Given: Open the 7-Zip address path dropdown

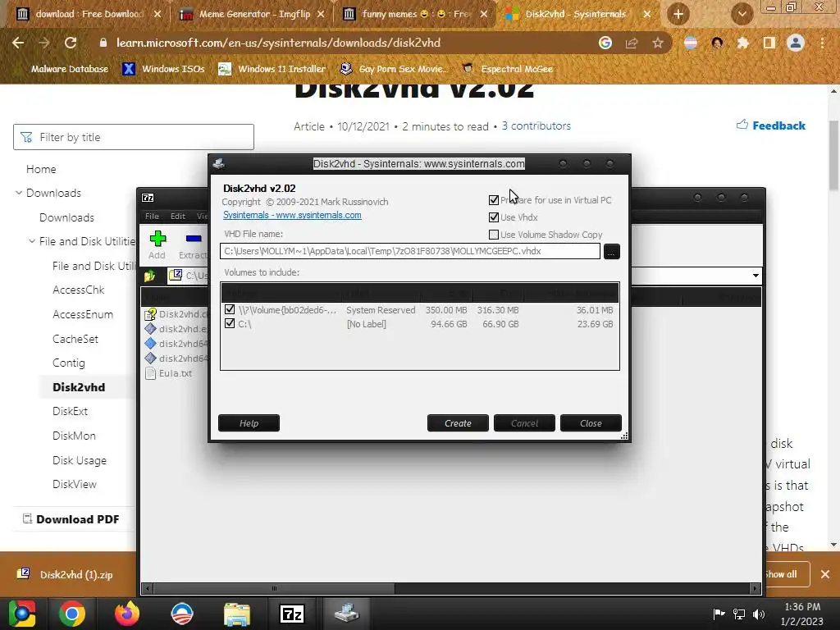Looking at the screenshot, I should pos(756,276).
